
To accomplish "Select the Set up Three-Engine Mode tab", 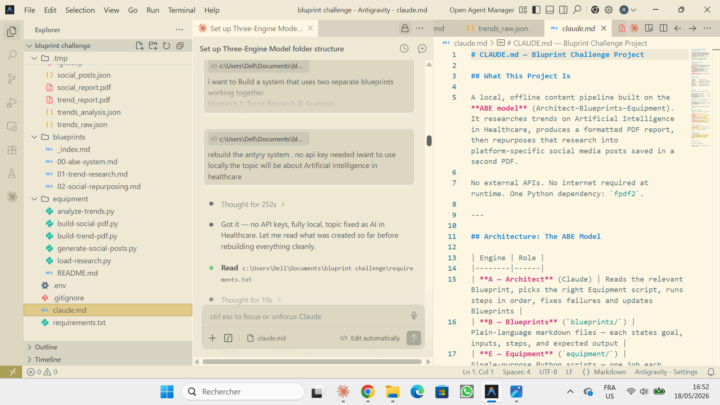I will click(x=255, y=28).
